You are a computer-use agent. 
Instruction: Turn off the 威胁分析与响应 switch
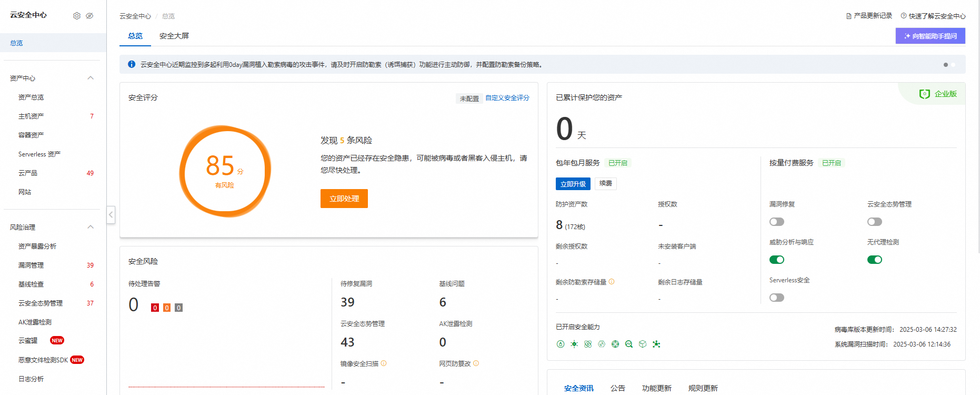pos(777,260)
